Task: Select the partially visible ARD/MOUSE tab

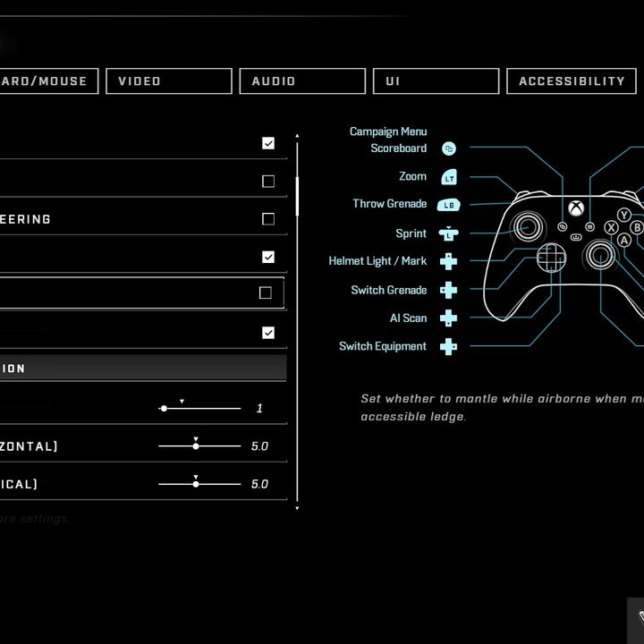Action: point(49,80)
